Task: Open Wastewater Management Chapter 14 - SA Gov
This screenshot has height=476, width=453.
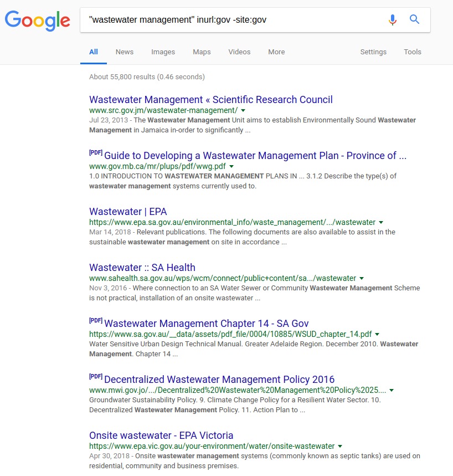Action: (207, 323)
